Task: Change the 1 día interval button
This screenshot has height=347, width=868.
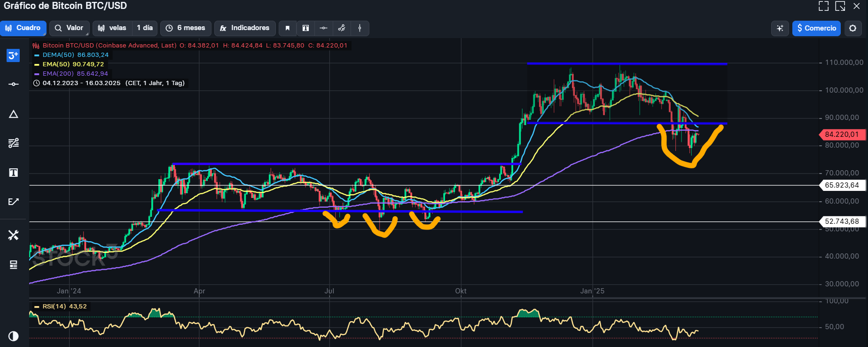Action: (x=145, y=28)
